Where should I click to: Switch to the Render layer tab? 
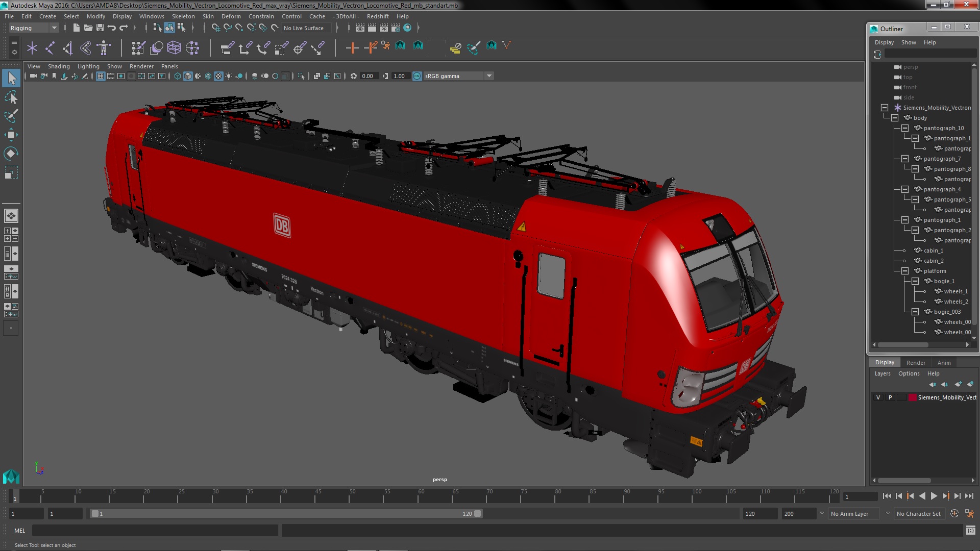coord(916,363)
